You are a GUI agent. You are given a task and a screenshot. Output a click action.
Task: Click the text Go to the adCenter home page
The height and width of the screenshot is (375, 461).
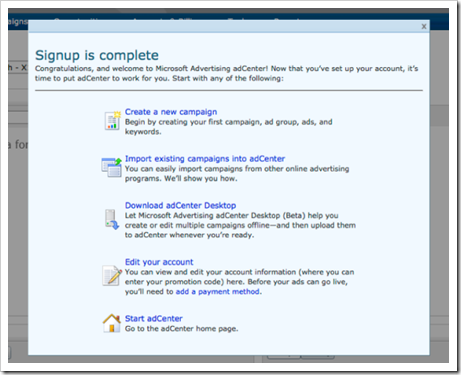point(182,329)
